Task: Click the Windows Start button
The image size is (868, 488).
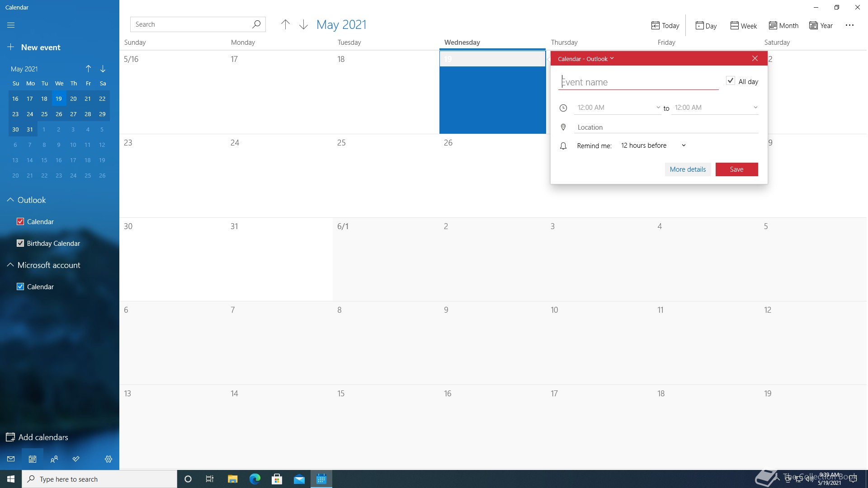Action: [x=11, y=479]
